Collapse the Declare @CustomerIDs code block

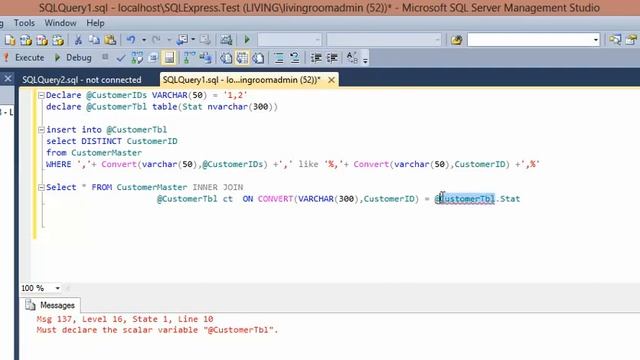tap(41, 95)
